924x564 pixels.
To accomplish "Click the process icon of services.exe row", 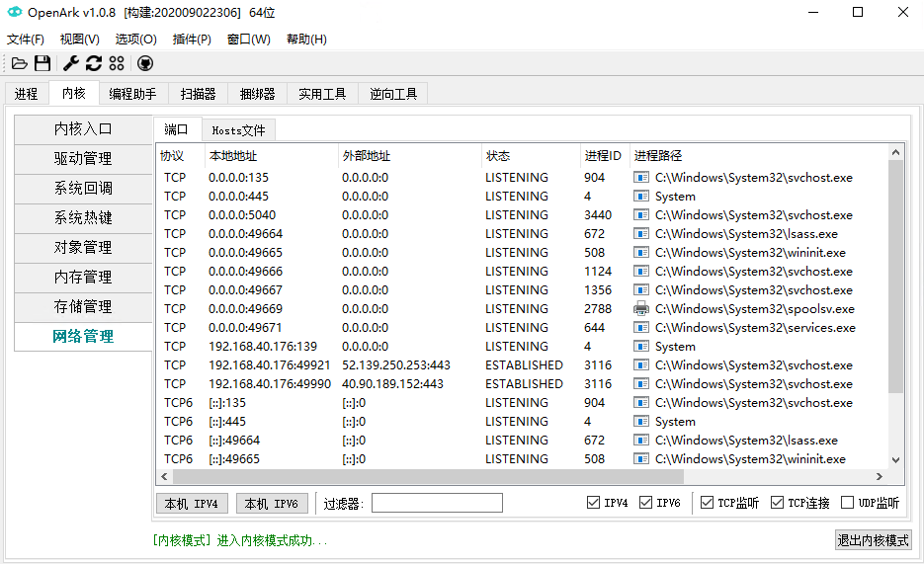I will point(641,327).
